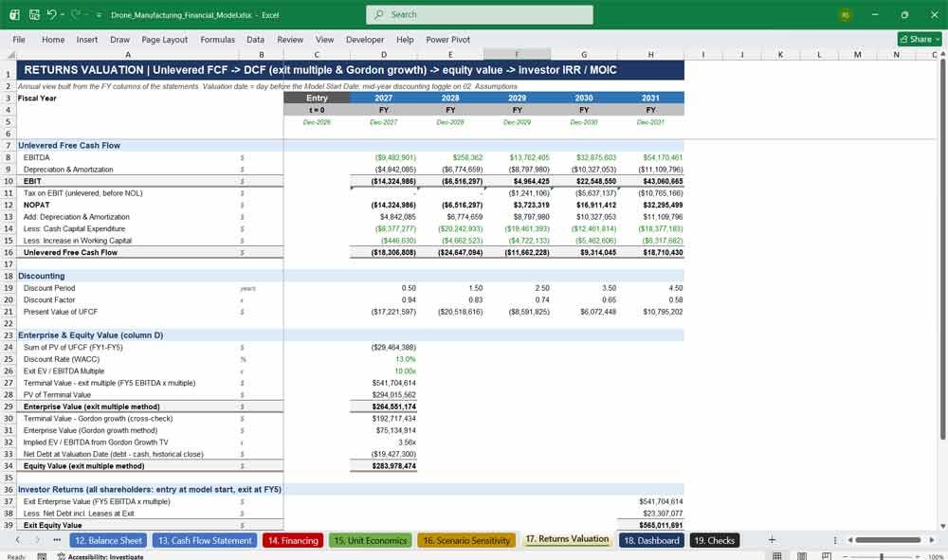
Task: Switch to 13. Cash Flow Statement tab
Action: pos(205,540)
